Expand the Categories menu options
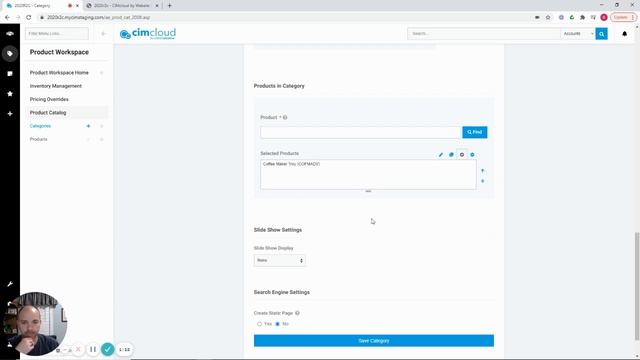640x360 pixels. [102, 126]
